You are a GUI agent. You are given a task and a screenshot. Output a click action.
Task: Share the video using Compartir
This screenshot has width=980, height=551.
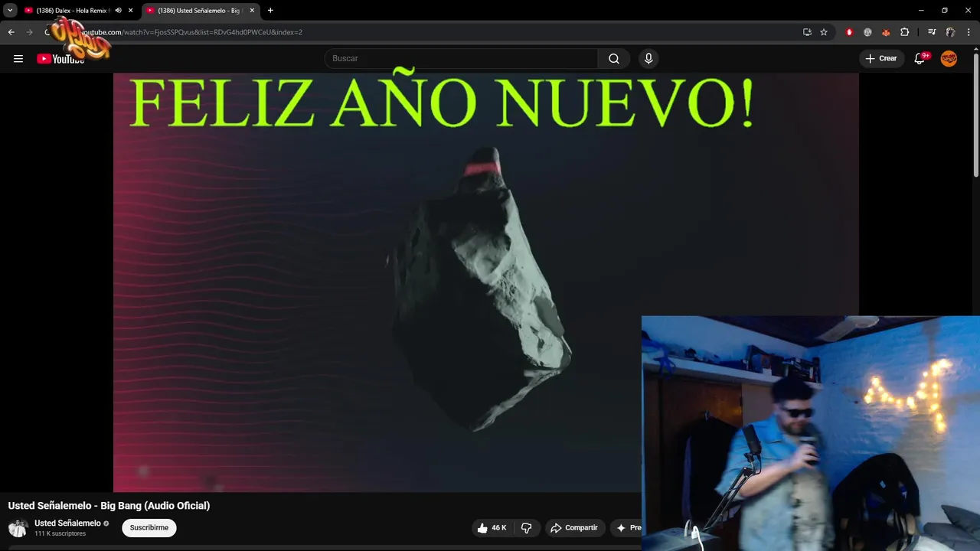click(574, 528)
